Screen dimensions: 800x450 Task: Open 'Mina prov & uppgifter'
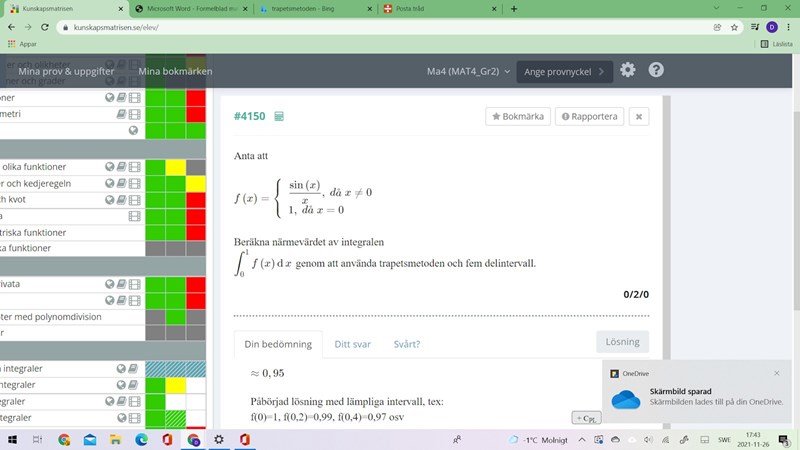66,71
